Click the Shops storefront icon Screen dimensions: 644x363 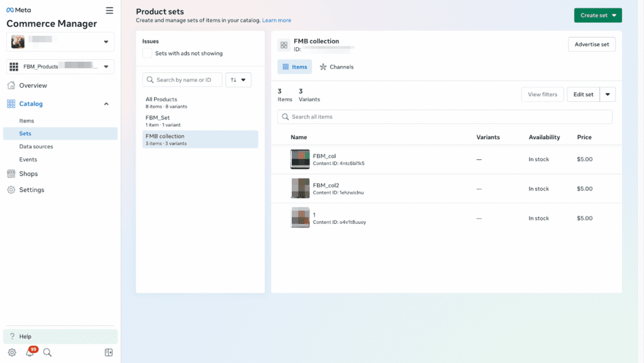pyautogui.click(x=11, y=174)
